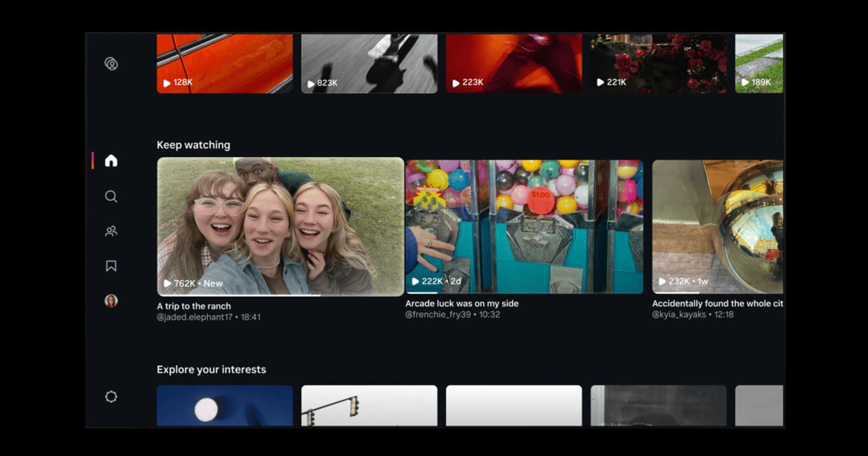
Task: Open the dark gray thumbnail in Explore row
Action: (659, 406)
